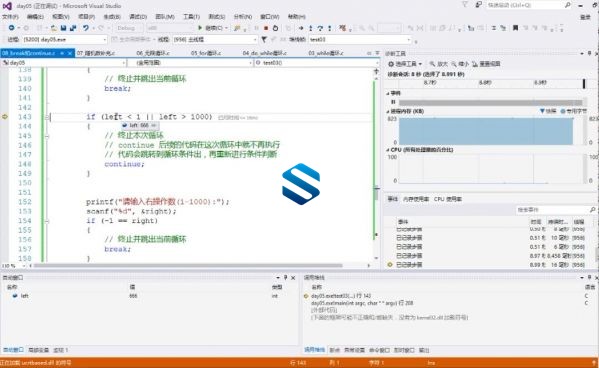The image size is (599, 368).
Task: Click the magnifier in Quick Launch box
Action: (568, 5)
